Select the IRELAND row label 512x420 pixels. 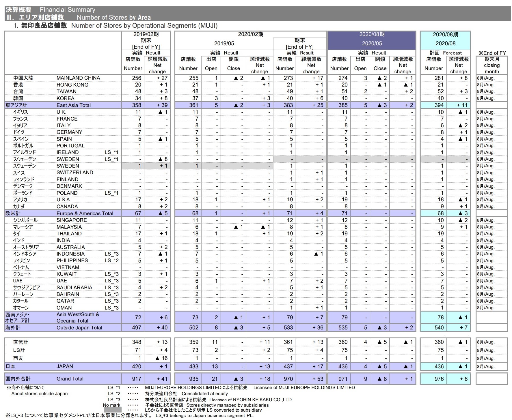(x=68, y=152)
